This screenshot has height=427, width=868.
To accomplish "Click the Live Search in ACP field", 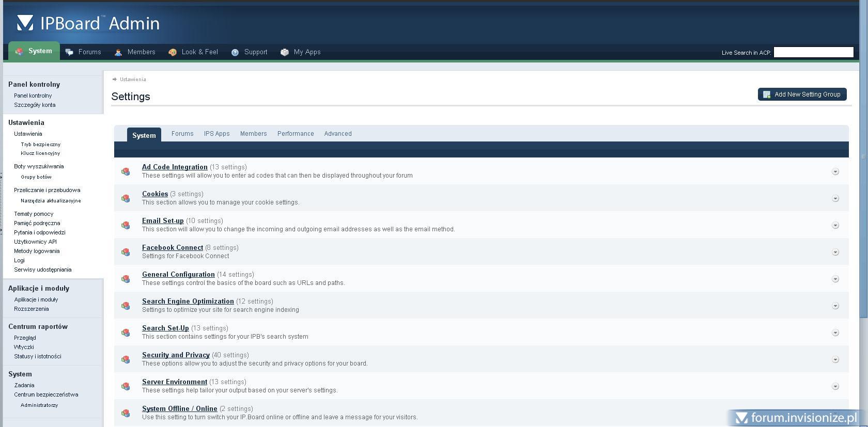I will click(813, 52).
